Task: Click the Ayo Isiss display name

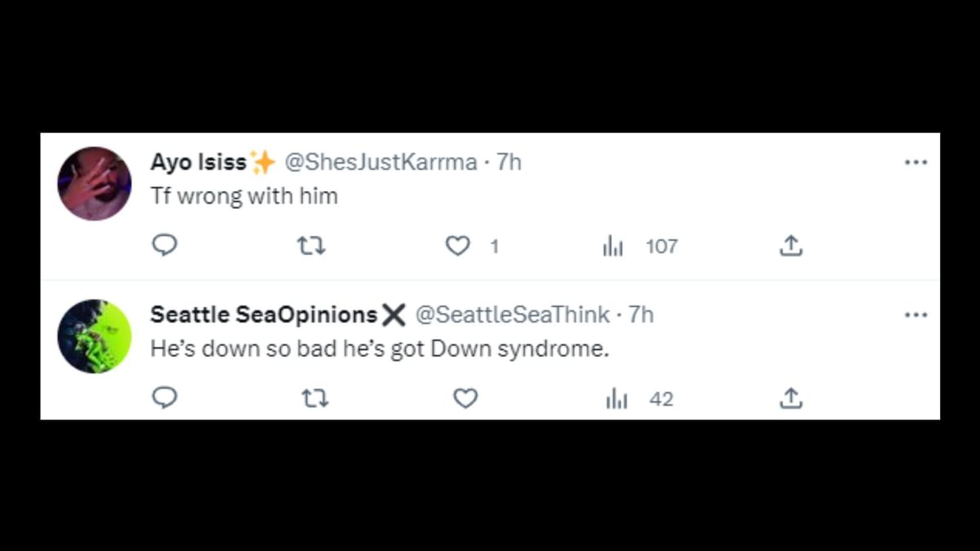Action: point(198,162)
